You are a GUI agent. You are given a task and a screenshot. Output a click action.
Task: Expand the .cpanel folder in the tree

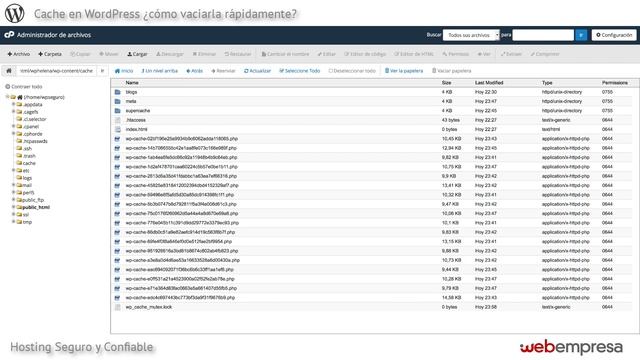point(13,126)
